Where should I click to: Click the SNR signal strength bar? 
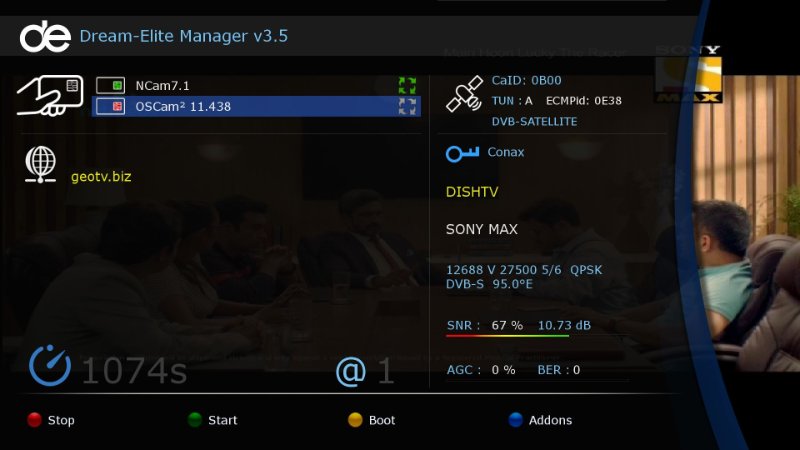click(x=507, y=336)
